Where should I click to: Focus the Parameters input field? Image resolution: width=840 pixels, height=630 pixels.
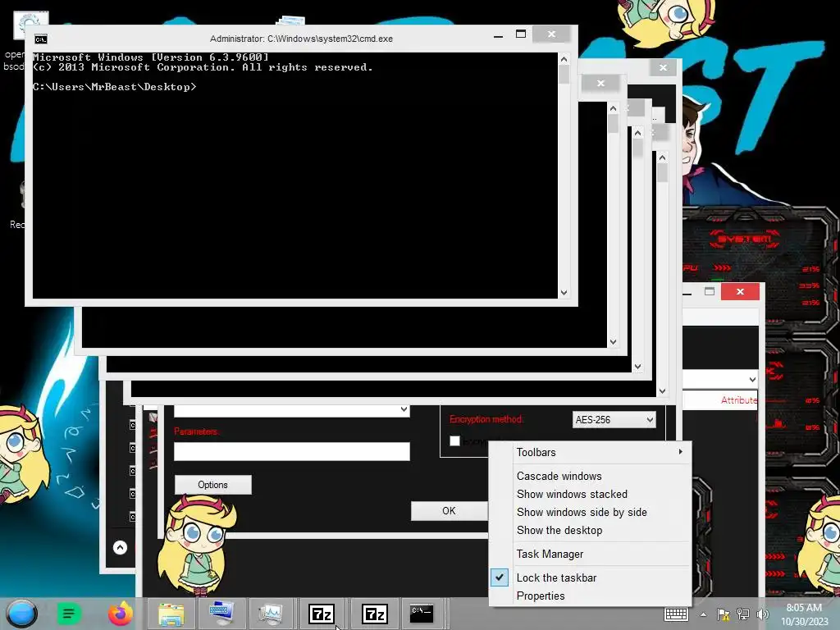[291, 452]
